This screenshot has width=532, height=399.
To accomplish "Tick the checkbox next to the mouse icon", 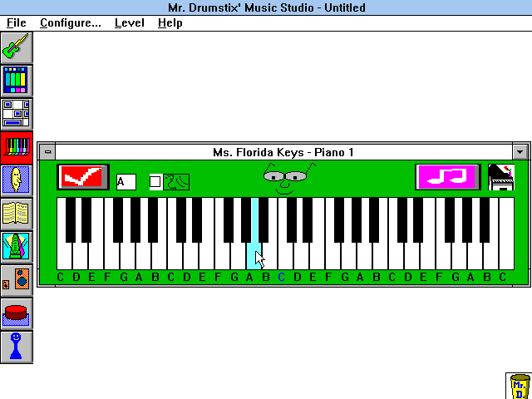I will point(155,182).
